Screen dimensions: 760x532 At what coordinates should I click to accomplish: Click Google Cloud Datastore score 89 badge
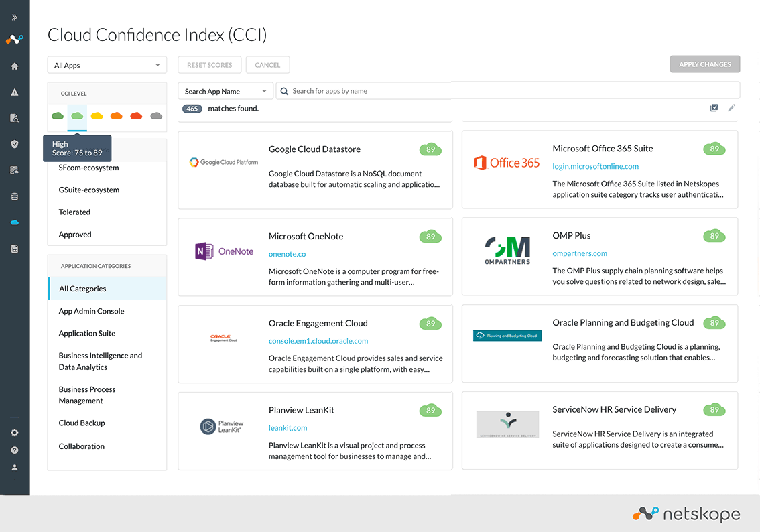click(430, 149)
